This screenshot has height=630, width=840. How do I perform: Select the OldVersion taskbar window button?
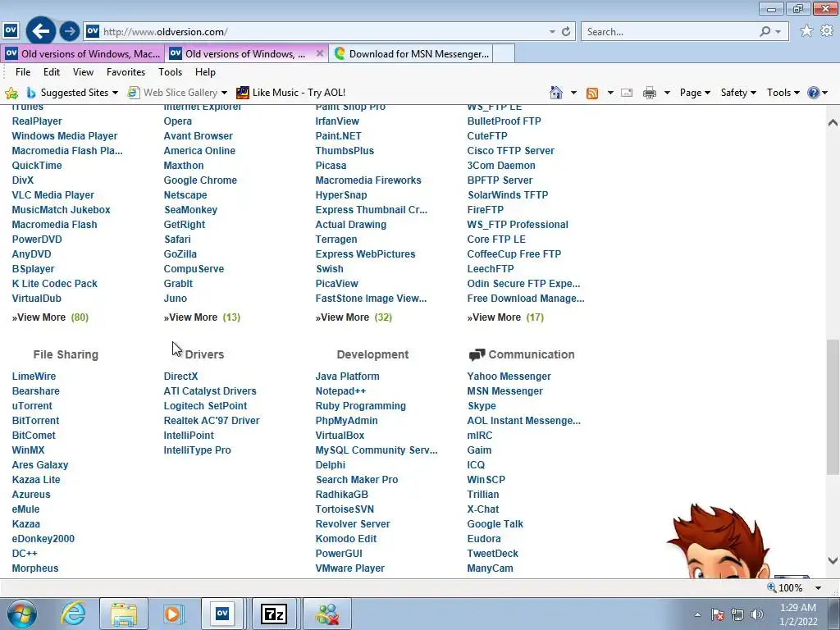coord(222,614)
